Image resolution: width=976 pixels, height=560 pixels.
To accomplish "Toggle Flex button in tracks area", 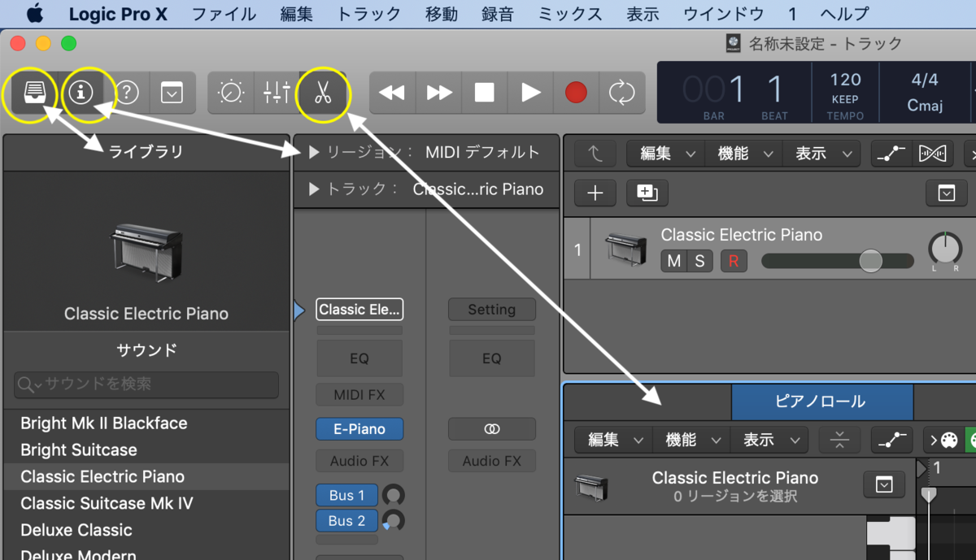I will point(931,153).
